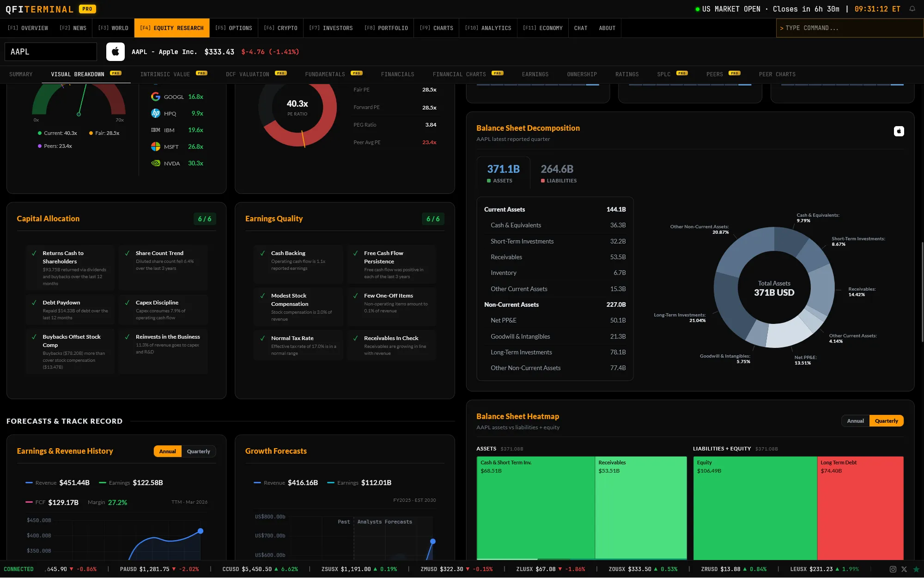Open the Summary view
Image resolution: width=924 pixels, height=578 pixels.
[x=21, y=74]
